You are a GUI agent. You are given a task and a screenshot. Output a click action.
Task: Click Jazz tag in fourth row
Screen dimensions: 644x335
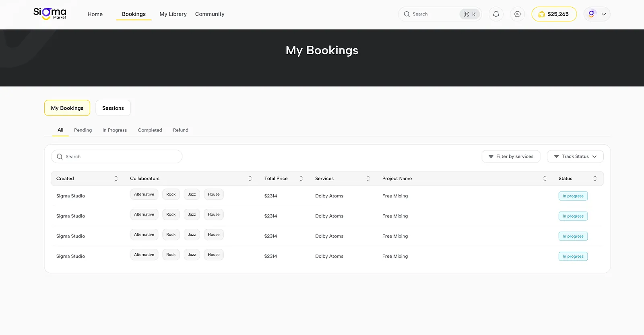point(192,255)
